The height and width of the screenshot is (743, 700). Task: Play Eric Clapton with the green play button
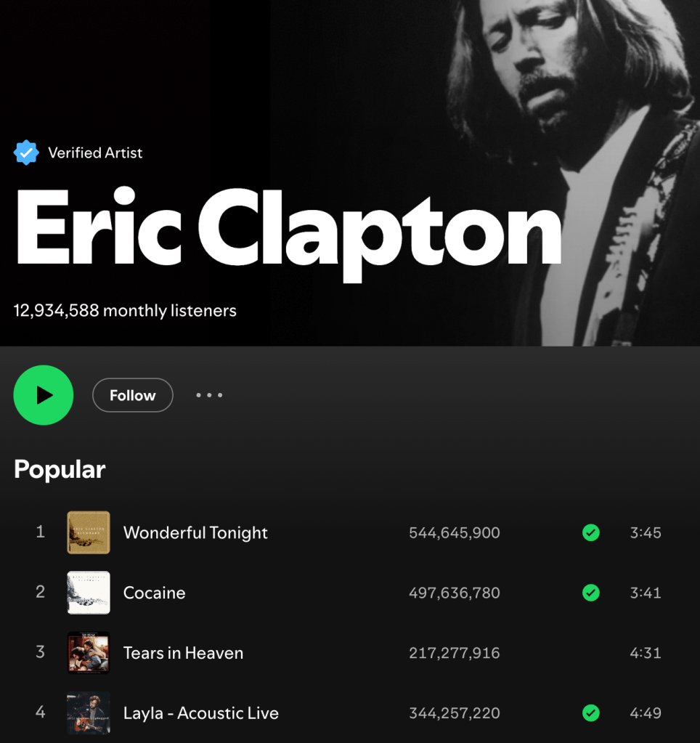tap(44, 395)
